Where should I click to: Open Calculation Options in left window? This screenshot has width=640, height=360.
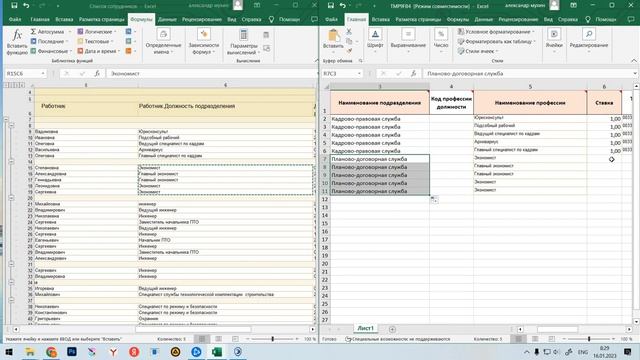point(243,42)
